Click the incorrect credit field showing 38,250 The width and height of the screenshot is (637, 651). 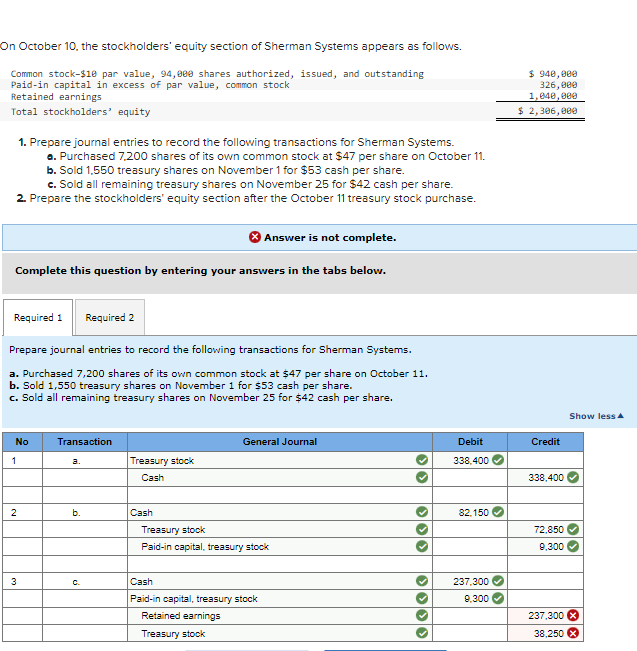545,633
